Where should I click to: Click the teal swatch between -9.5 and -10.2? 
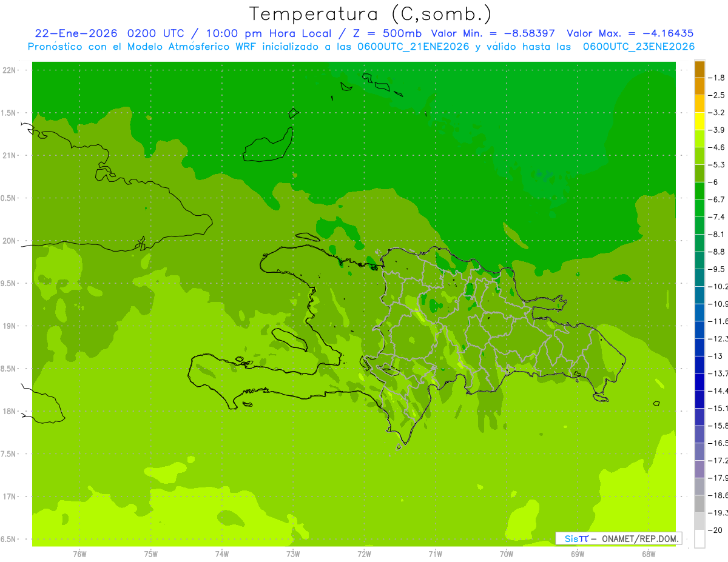699,278
